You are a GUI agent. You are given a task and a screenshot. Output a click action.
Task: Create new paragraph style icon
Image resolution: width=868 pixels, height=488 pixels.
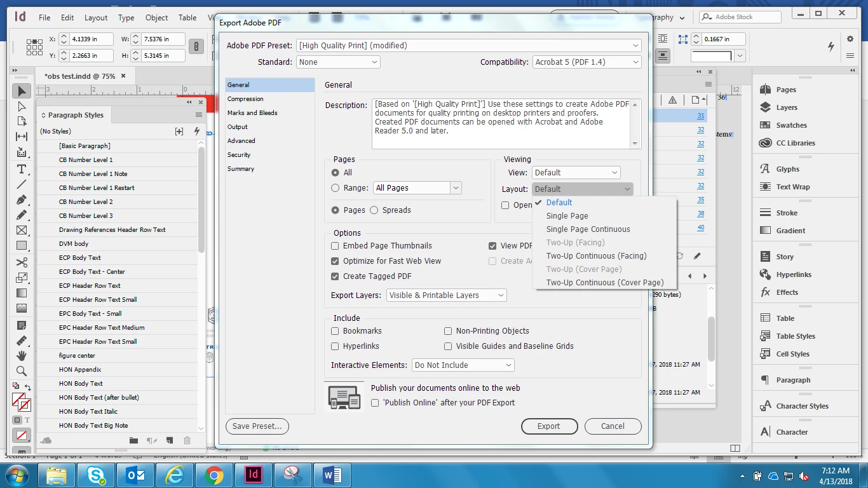coord(170,440)
